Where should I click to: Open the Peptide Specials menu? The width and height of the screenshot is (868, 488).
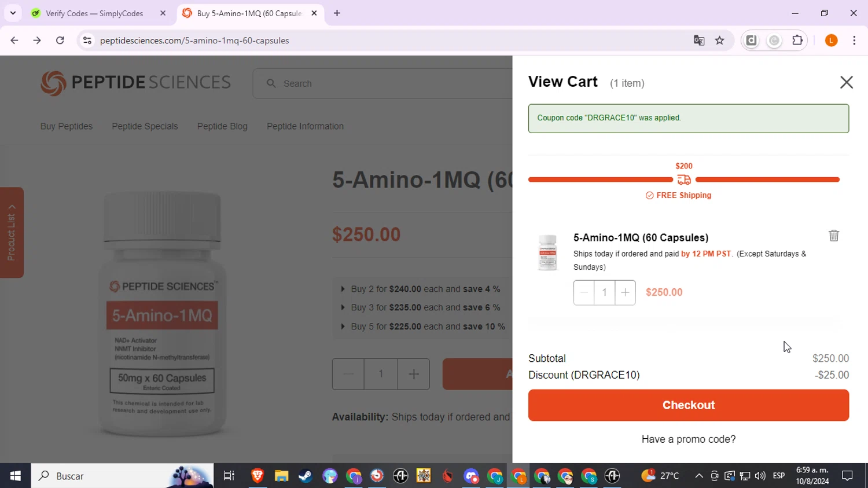pos(145,126)
